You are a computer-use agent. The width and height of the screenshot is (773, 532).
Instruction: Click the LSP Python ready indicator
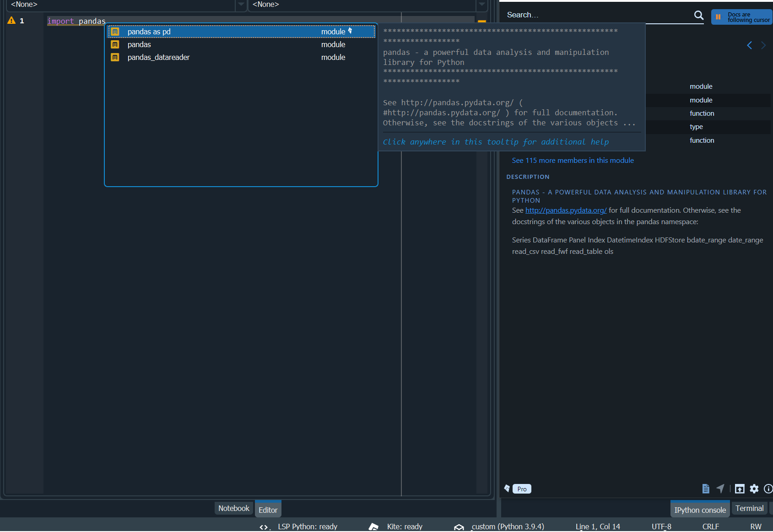tap(308, 527)
